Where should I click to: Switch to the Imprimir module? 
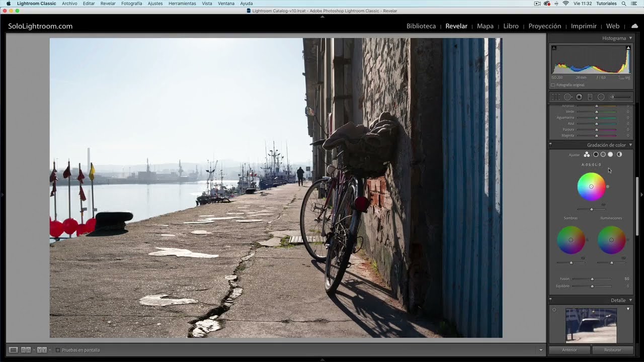point(584,26)
